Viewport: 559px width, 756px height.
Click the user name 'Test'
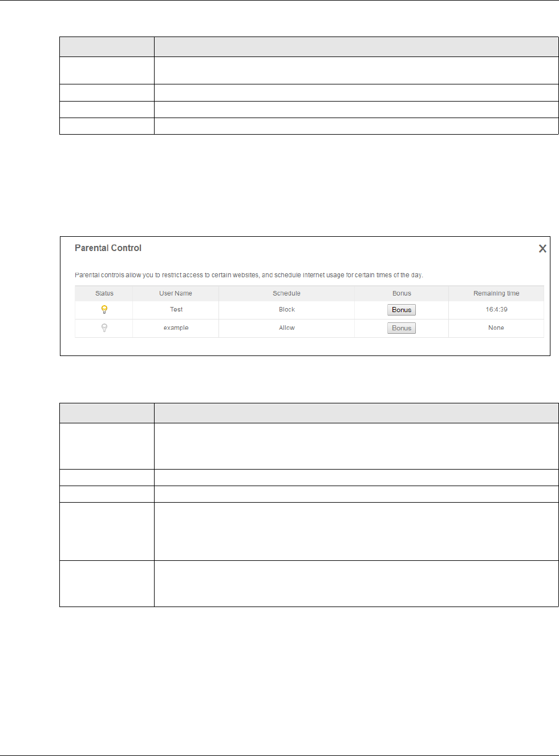[176, 309]
